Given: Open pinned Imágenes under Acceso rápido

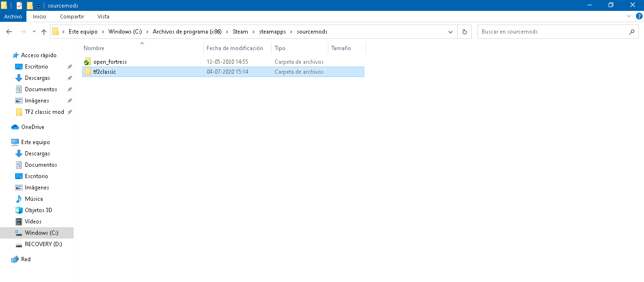Looking at the screenshot, I should 37,101.
